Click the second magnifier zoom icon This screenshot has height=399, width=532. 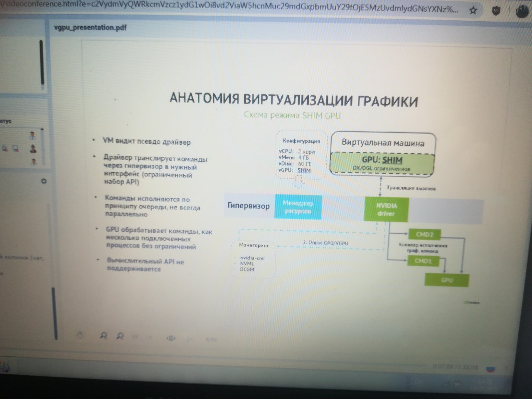(120, 336)
